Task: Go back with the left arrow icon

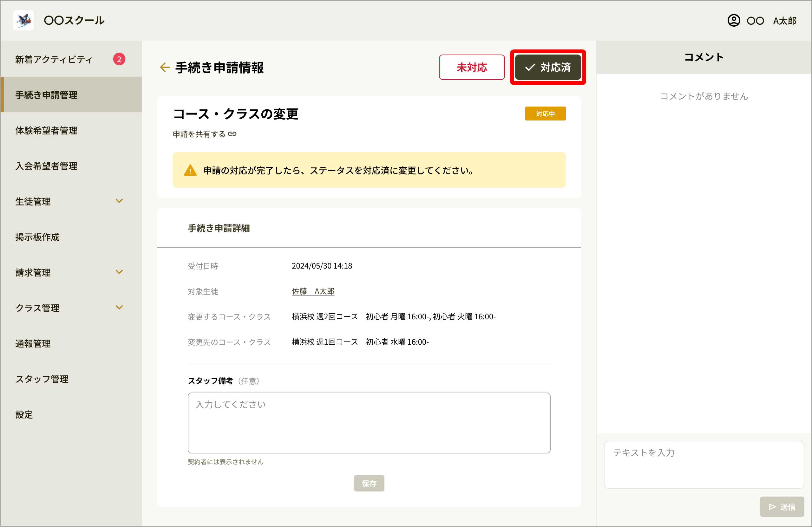Action: click(165, 67)
